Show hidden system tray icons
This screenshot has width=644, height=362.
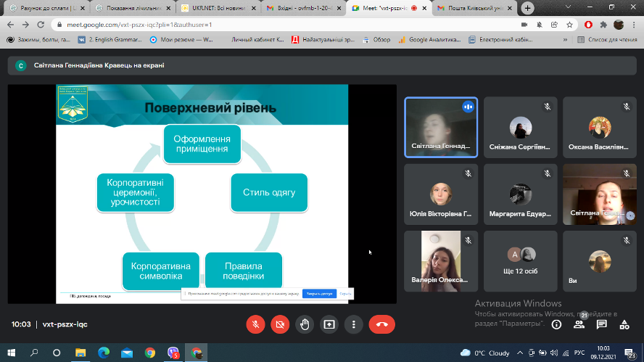(x=520, y=353)
